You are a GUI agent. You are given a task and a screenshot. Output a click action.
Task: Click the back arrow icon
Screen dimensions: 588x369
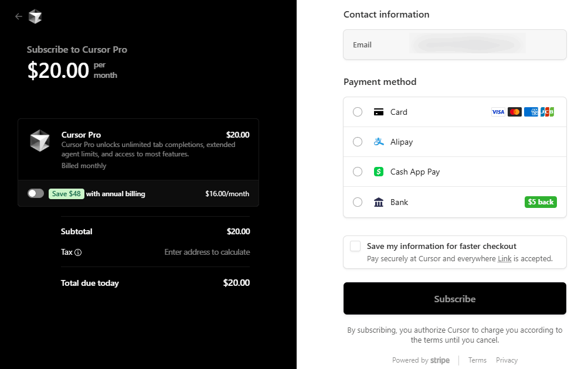19,16
